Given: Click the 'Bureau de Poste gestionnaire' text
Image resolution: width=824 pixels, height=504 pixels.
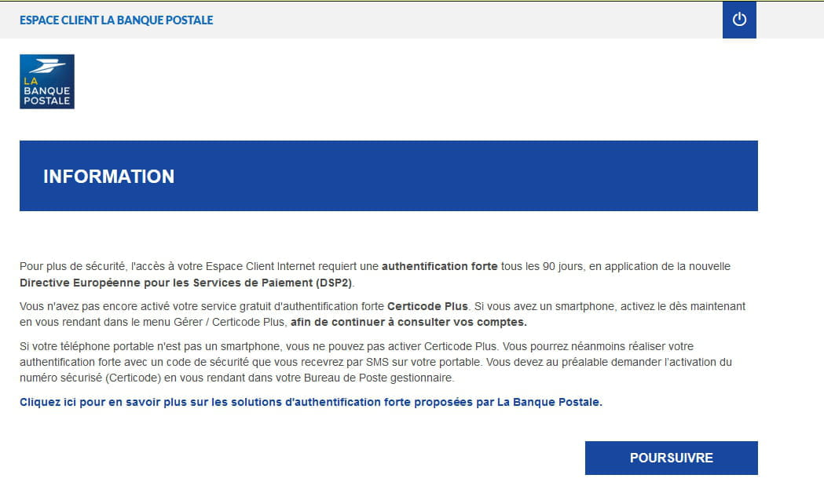Looking at the screenshot, I should click(379, 378).
